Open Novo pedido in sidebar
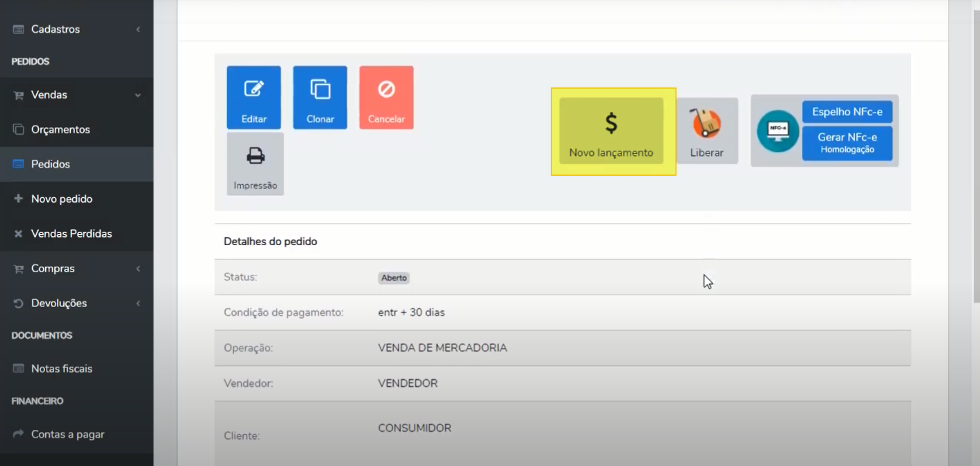 coord(76,199)
